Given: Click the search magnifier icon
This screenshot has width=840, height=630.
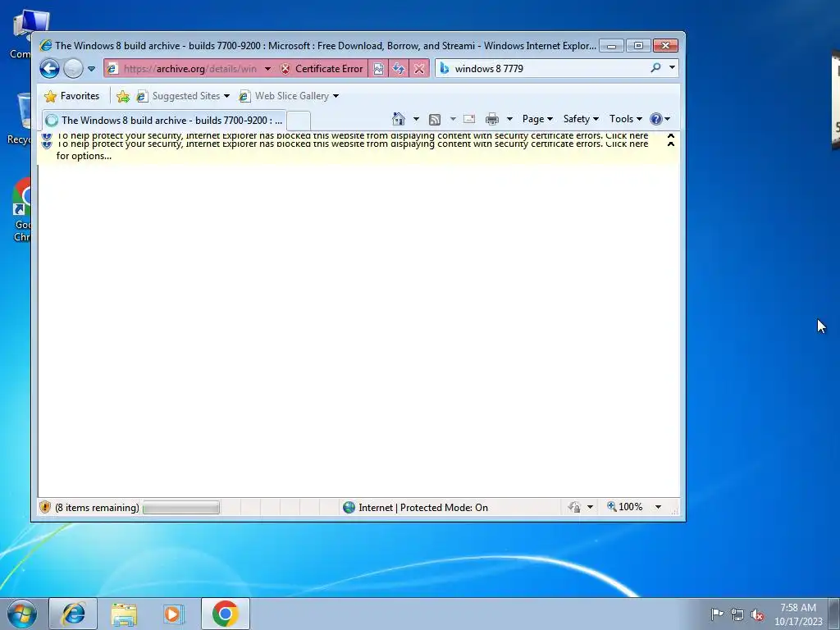Looking at the screenshot, I should pyautogui.click(x=655, y=67).
